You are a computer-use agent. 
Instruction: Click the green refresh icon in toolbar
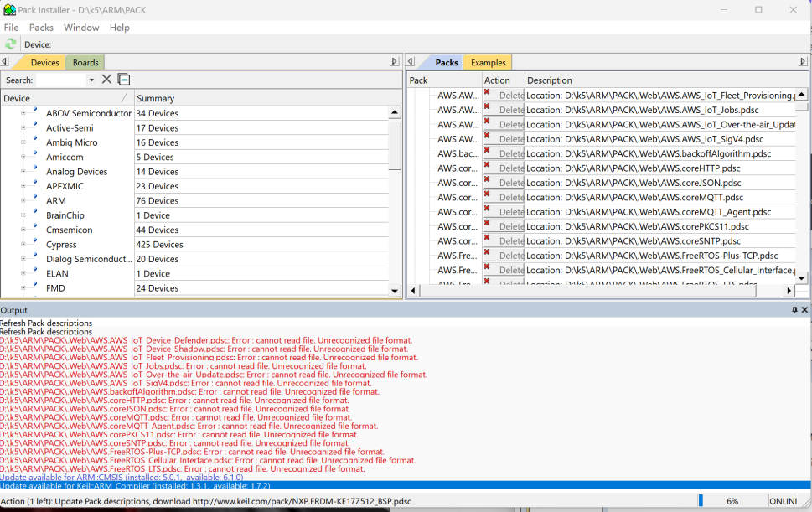tap(10, 44)
